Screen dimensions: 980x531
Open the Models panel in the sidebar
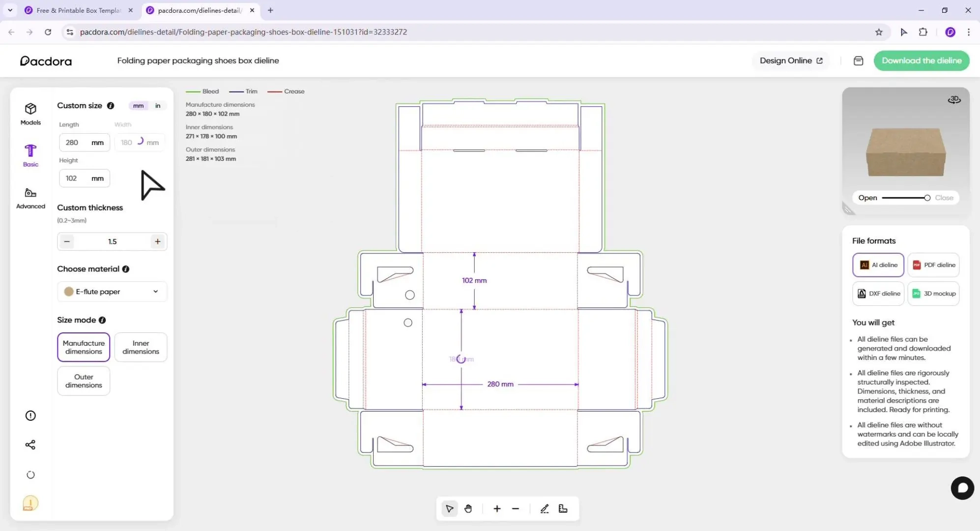tap(30, 114)
